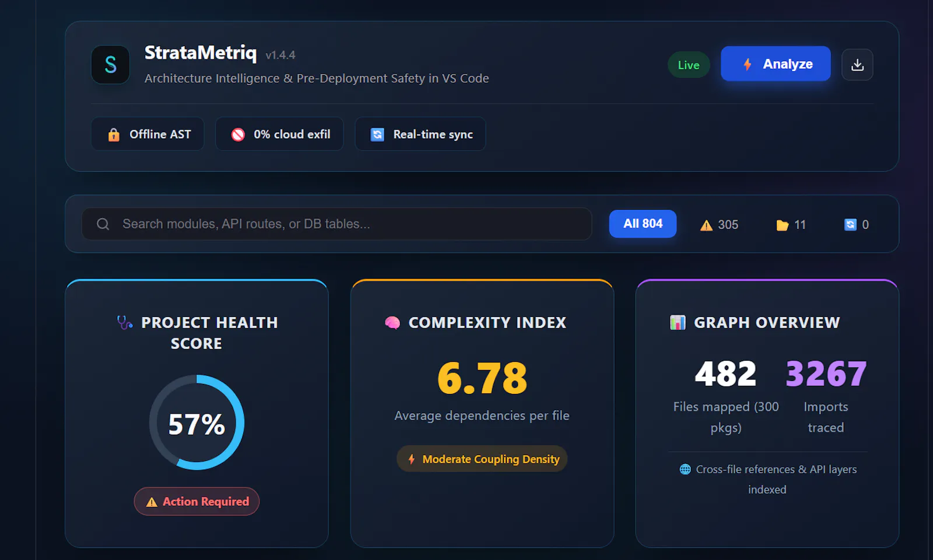
Task: Click the StrataMetriq S logo icon
Action: 110,65
